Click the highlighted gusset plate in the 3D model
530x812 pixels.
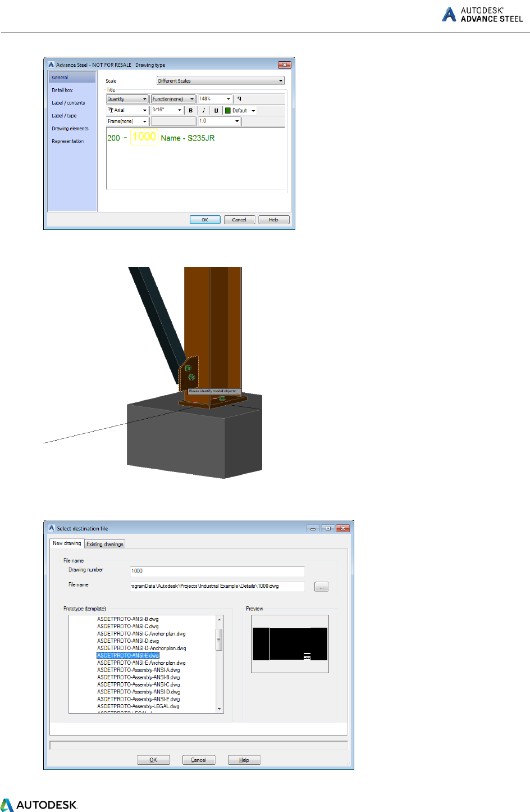pos(189,373)
